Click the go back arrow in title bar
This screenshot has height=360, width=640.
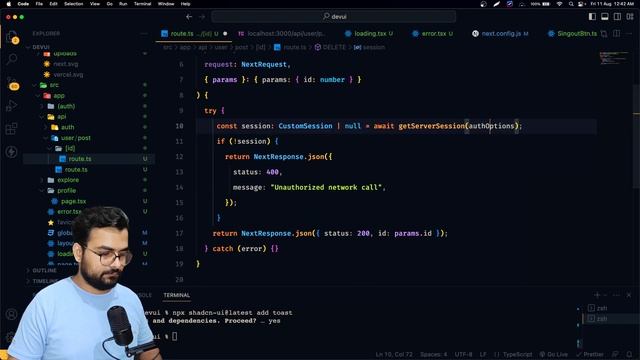coord(189,17)
